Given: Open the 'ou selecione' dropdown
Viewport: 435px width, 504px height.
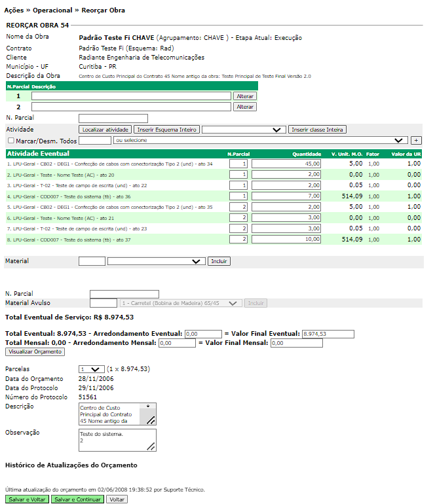Looking at the screenshot, I should [x=260, y=141].
